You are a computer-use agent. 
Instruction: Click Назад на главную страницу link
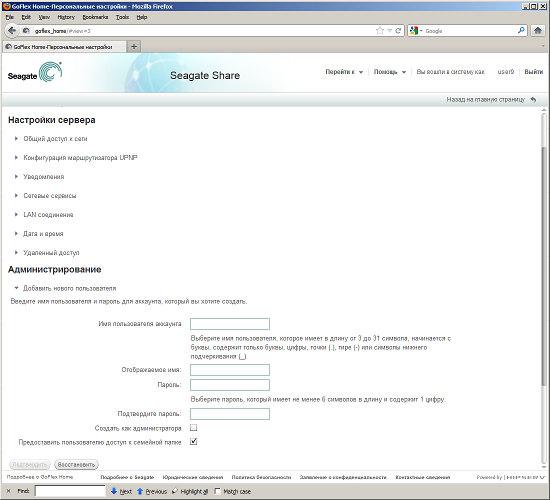point(485,100)
